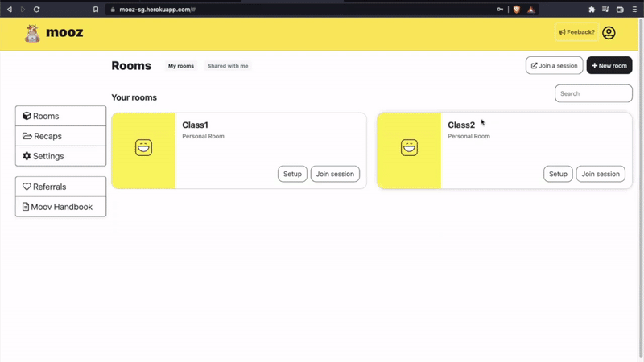Viewport: 644px width, 362px height.
Task: Click the mooz cow logo icon
Action: (32, 33)
